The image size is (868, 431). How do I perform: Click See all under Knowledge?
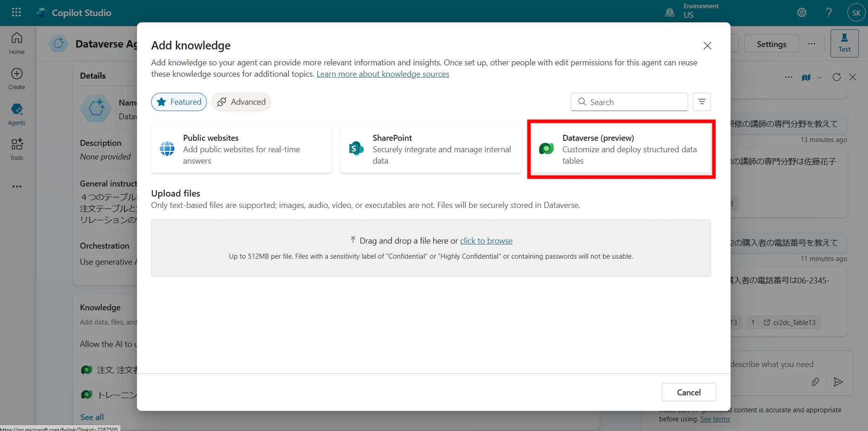[x=92, y=417]
